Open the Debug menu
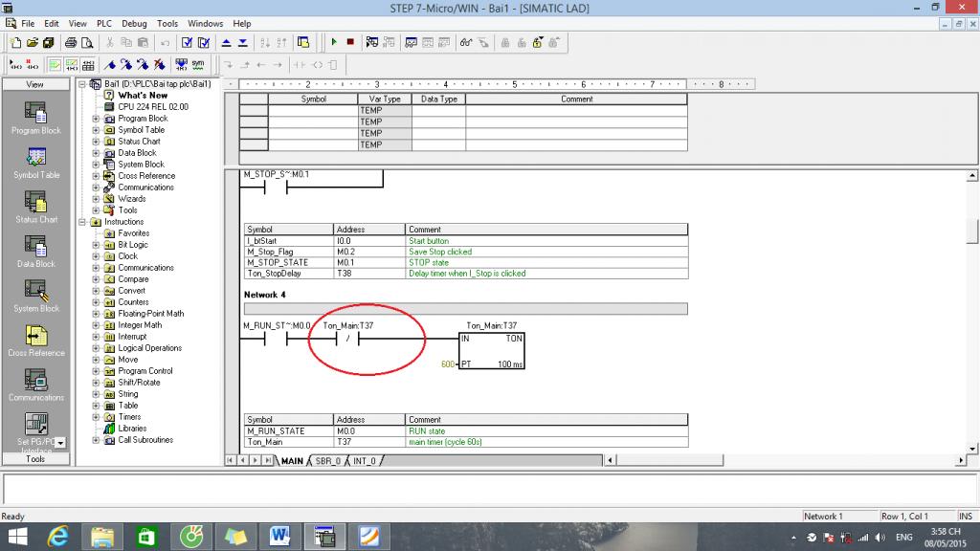The width and height of the screenshot is (980, 551). (x=134, y=23)
